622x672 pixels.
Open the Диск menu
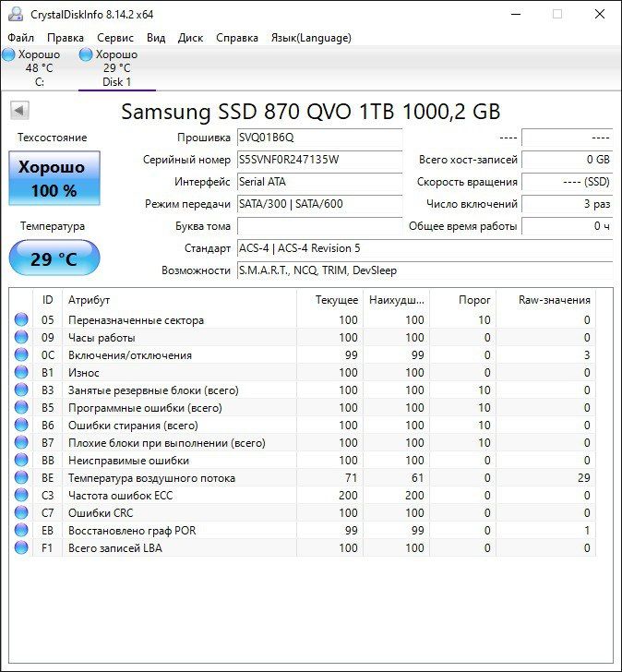pos(191,38)
